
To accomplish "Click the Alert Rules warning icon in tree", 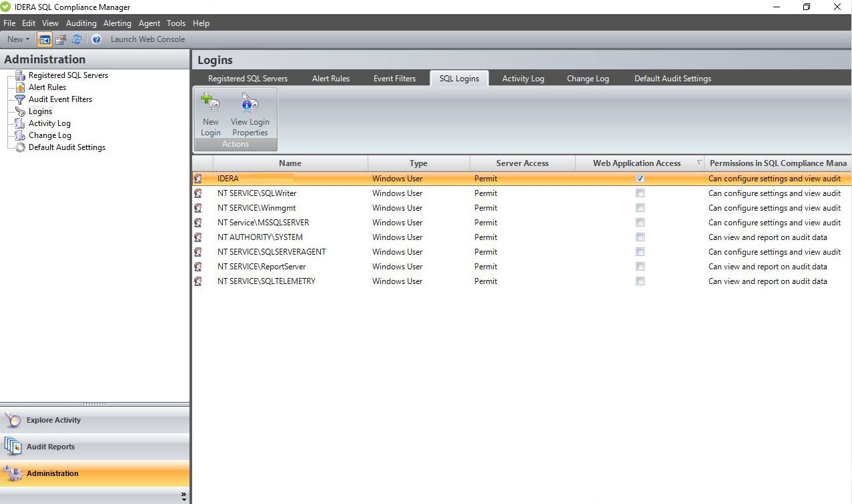I will [x=20, y=87].
